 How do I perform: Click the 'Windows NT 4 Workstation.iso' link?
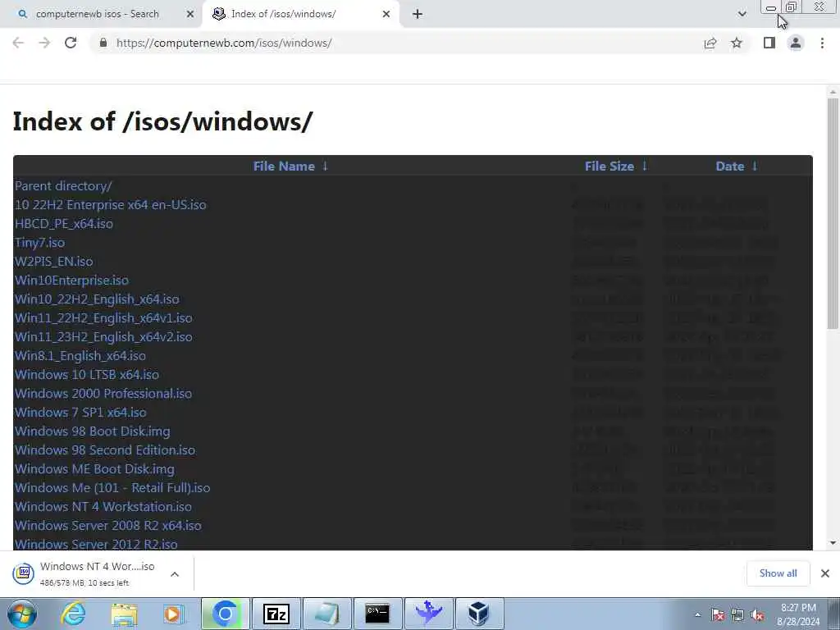[103, 506]
